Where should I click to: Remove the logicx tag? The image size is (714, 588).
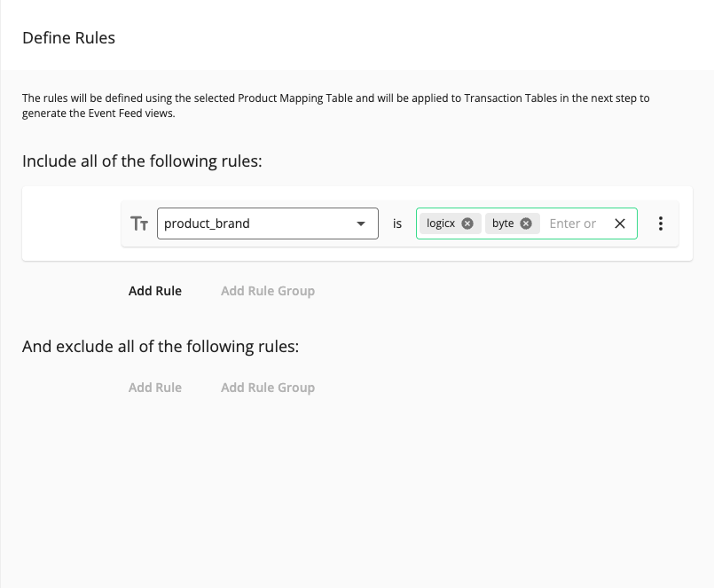467,223
